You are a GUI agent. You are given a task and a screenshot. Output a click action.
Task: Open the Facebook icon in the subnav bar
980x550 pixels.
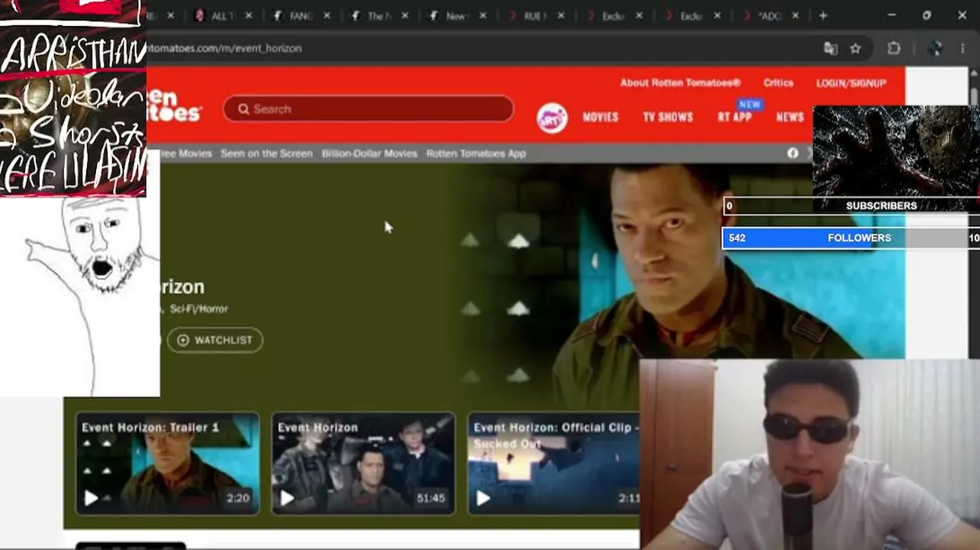pyautogui.click(x=792, y=154)
